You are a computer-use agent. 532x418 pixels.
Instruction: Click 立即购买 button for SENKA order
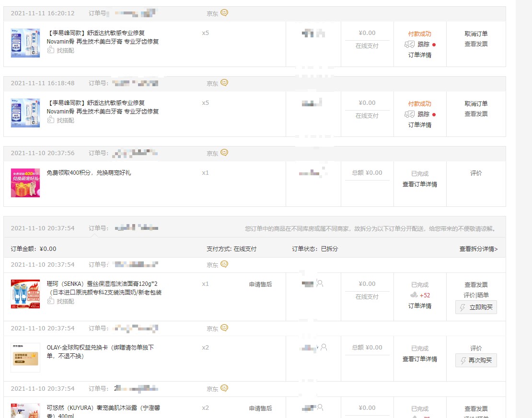(x=476, y=307)
